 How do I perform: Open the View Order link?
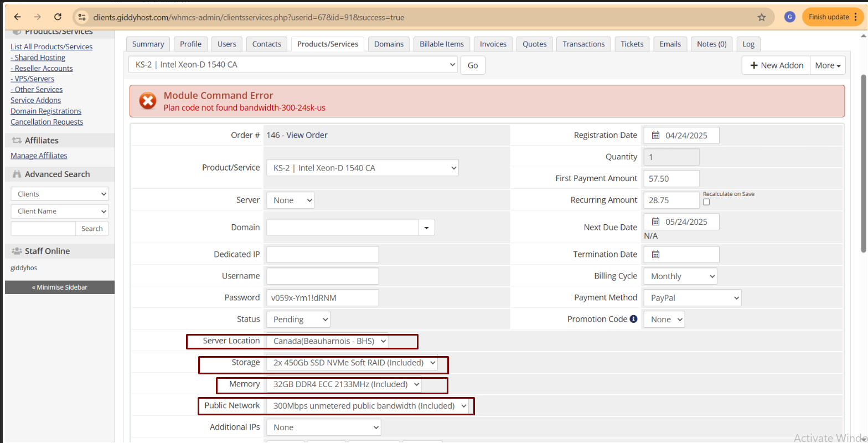pos(307,135)
